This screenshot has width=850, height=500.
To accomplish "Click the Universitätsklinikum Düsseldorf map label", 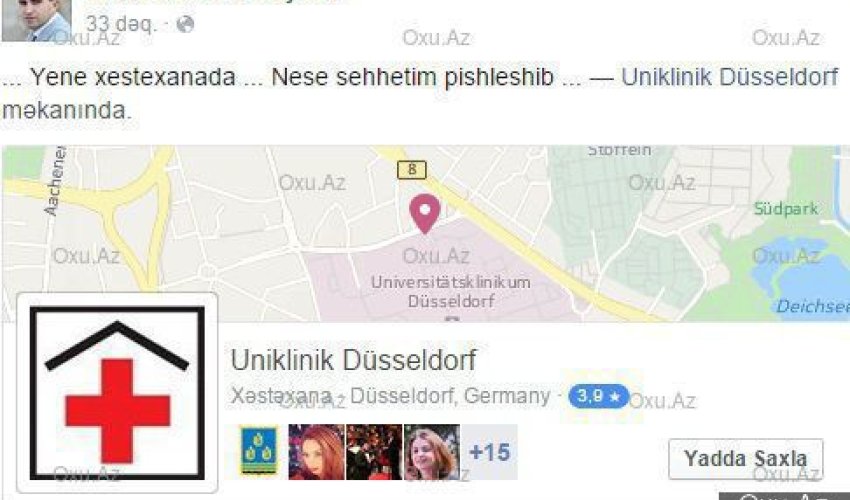I will tap(451, 292).
